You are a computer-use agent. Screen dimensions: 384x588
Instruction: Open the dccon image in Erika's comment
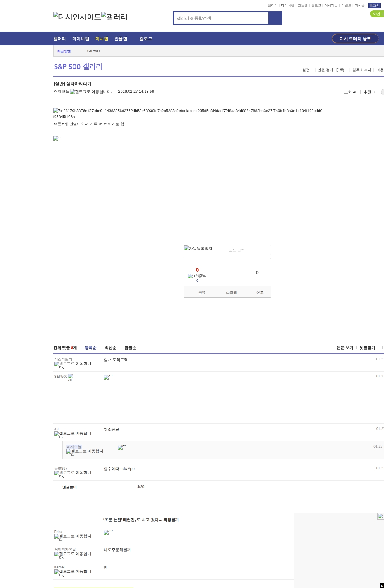pos(108,532)
